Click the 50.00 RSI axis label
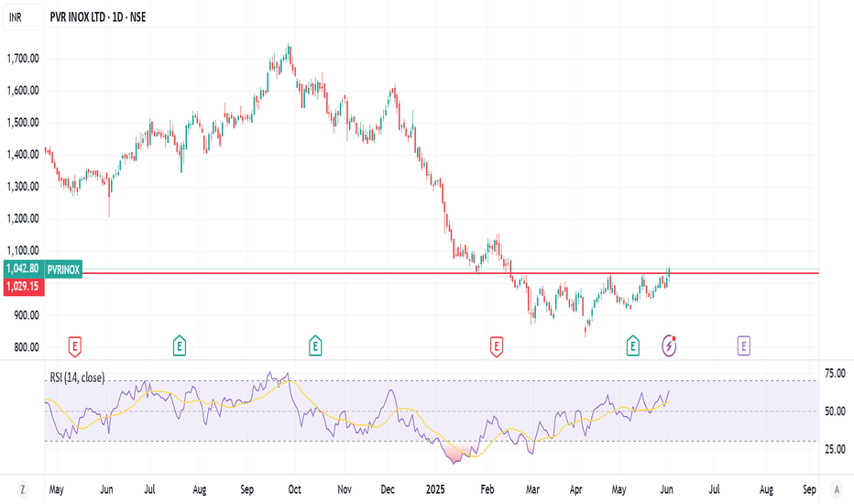The height and width of the screenshot is (504, 854). [x=835, y=411]
